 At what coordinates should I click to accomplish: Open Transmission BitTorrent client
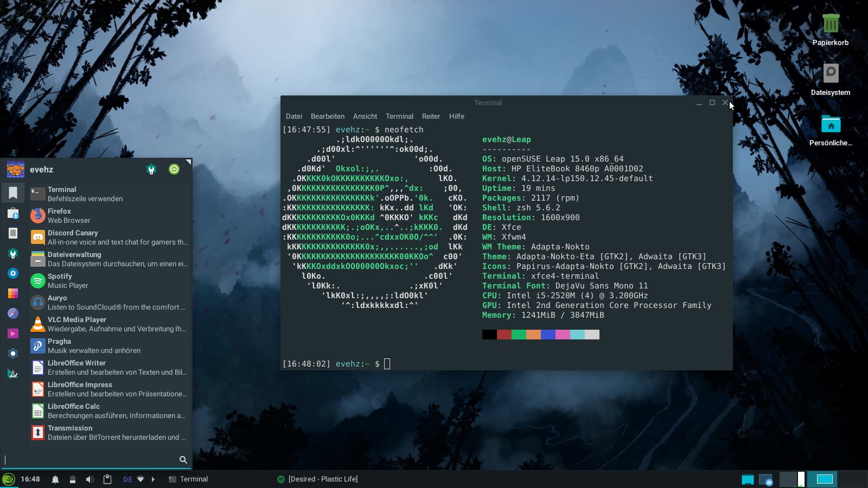click(110, 433)
